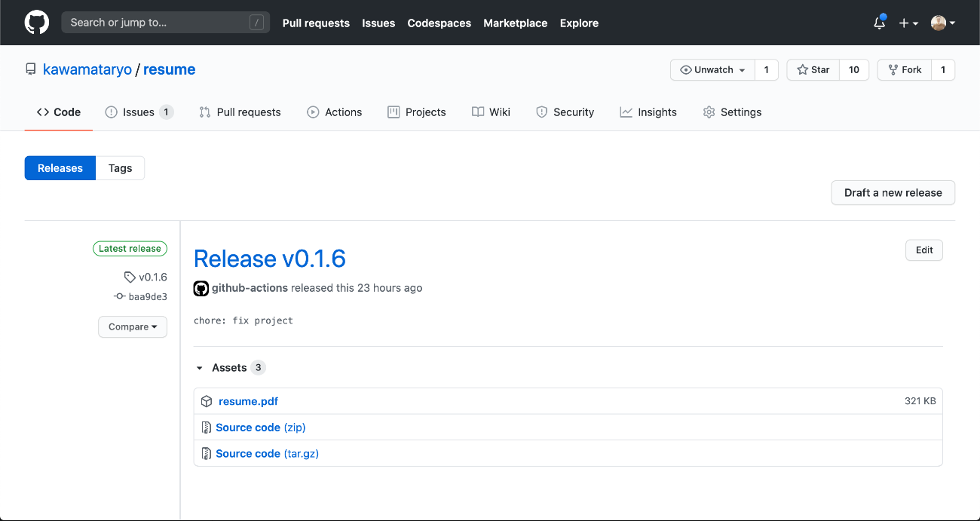980x521 pixels.
Task: Open the Compare dropdown
Action: click(133, 326)
